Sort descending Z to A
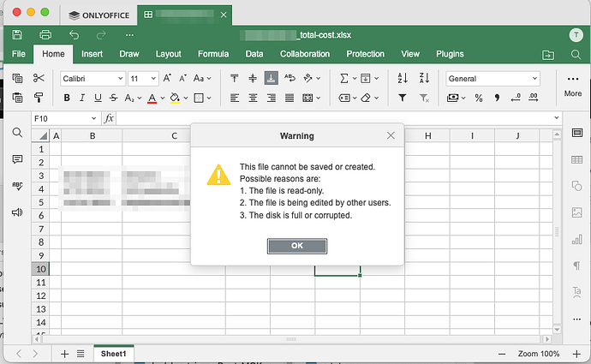591x364 pixels. (424, 78)
